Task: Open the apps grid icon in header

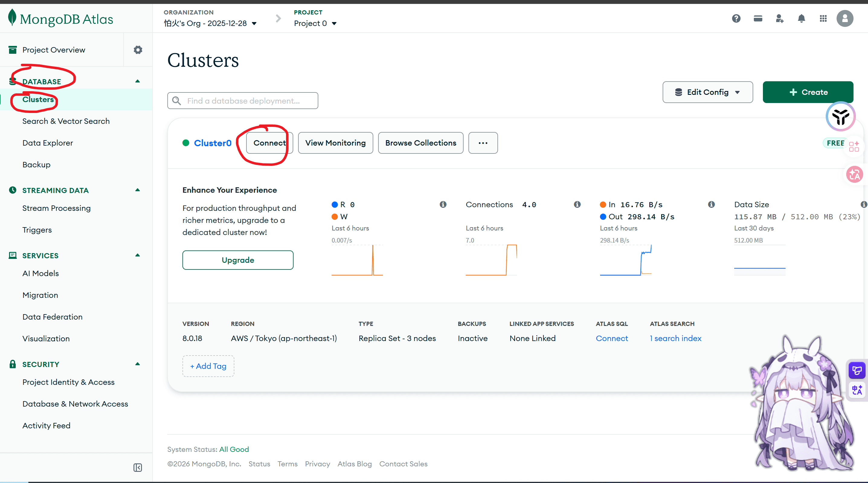Action: [823, 18]
